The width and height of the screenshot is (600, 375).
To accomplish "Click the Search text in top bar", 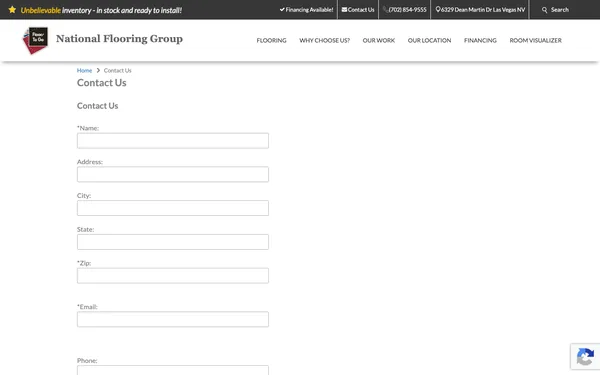I will point(560,10).
